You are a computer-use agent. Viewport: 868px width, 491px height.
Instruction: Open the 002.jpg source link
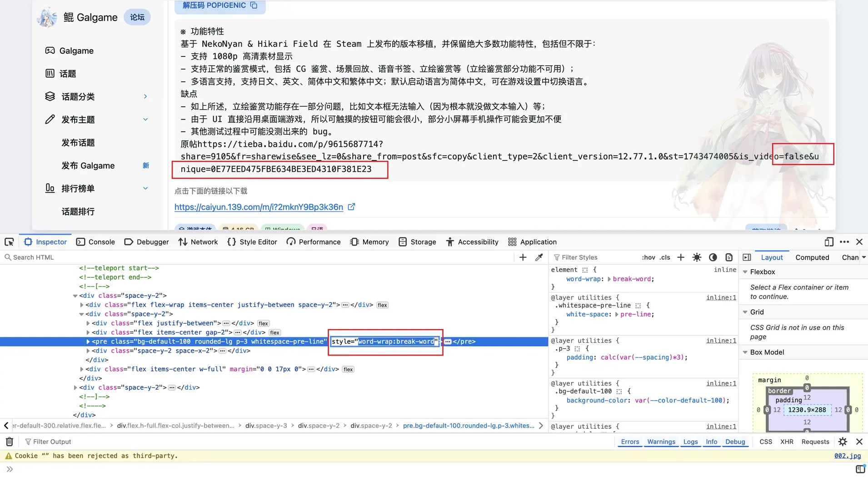847,456
